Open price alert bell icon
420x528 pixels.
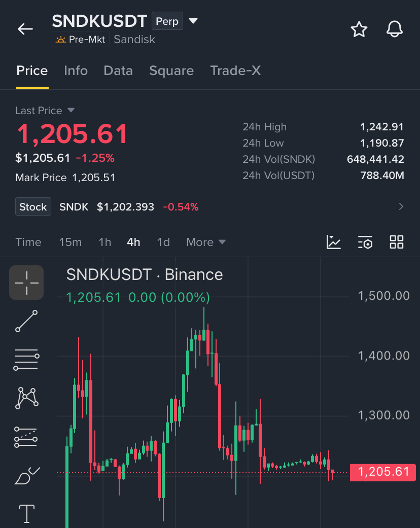[395, 29]
